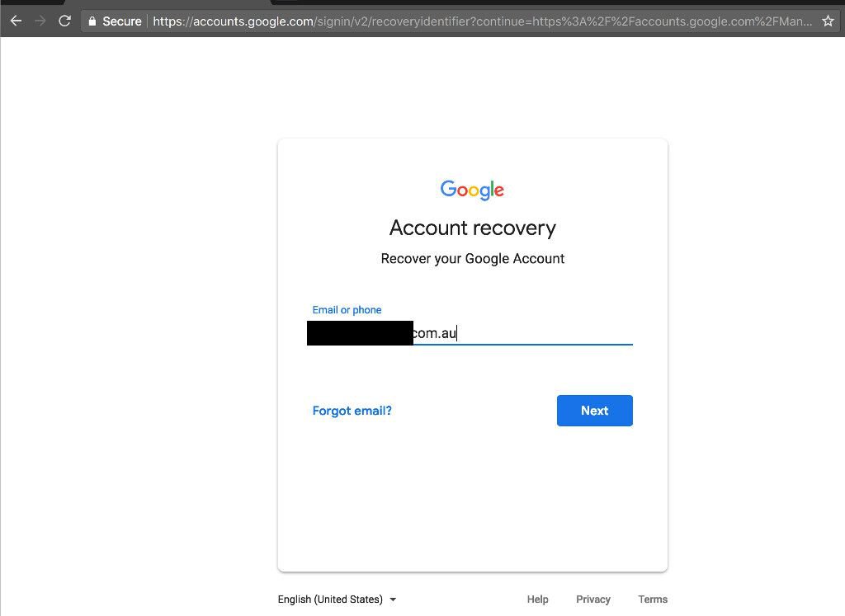845x616 pixels.
Task: Click the Google logo
Action: tap(472, 190)
